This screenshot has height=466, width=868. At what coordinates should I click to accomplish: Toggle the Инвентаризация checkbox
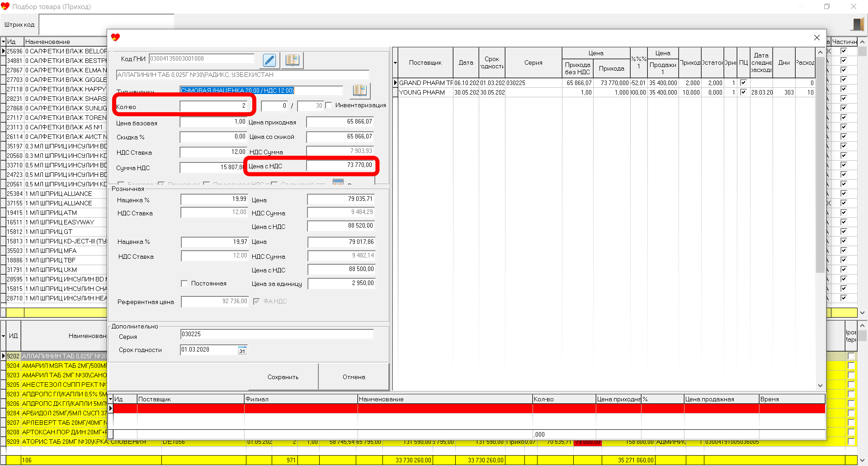[x=329, y=105]
